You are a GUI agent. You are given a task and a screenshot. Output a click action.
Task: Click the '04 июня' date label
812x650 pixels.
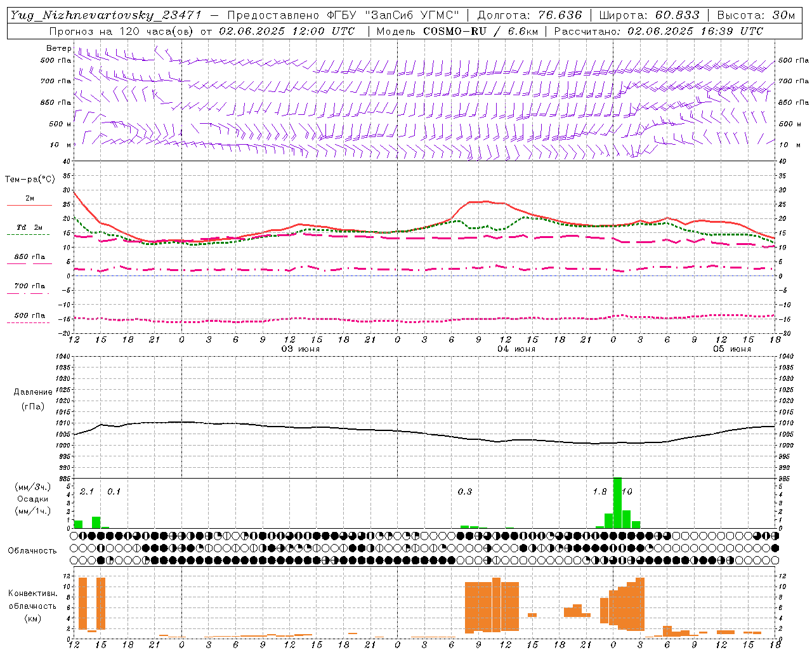(516, 349)
